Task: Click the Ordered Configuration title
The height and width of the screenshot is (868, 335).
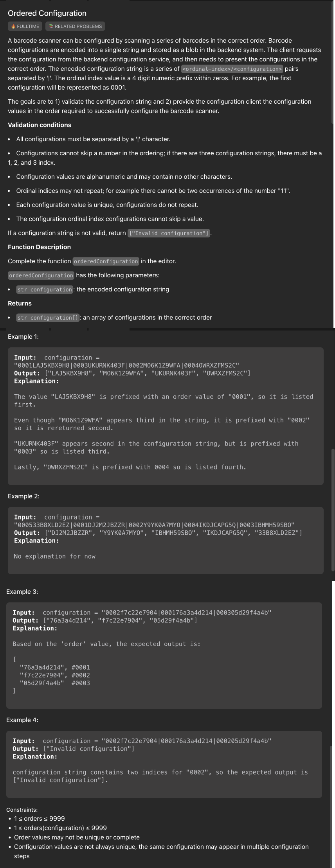Action: (x=47, y=13)
